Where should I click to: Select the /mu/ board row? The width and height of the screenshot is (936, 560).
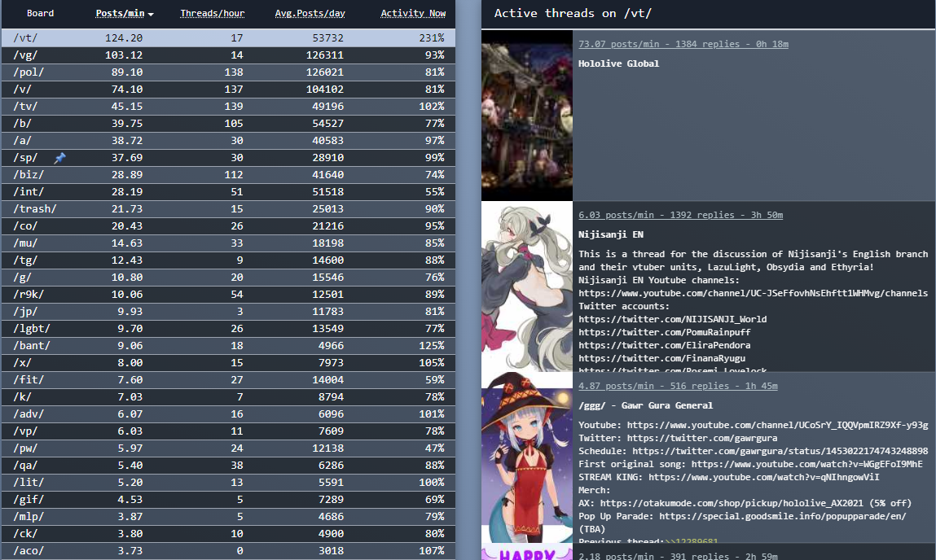point(228,243)
